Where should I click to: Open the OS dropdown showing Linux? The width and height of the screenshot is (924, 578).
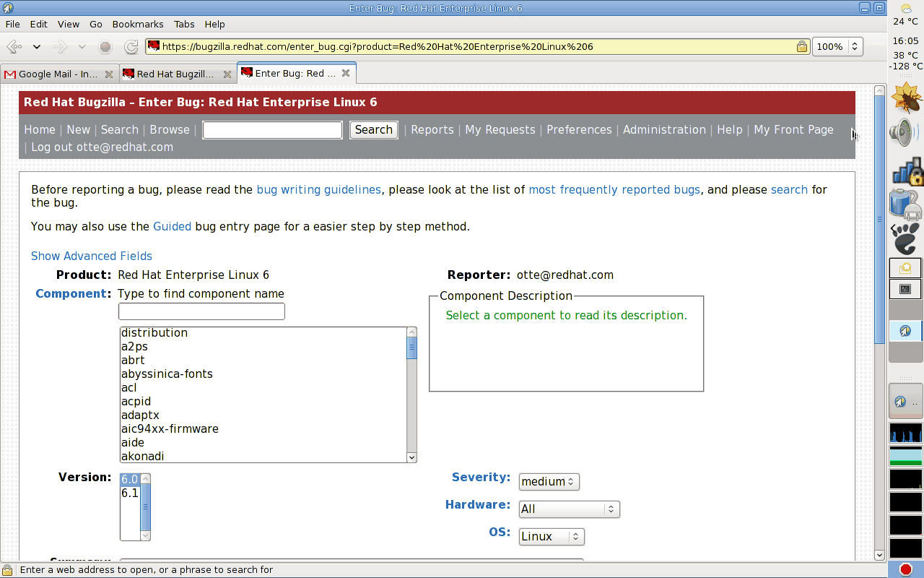point(552,537)
